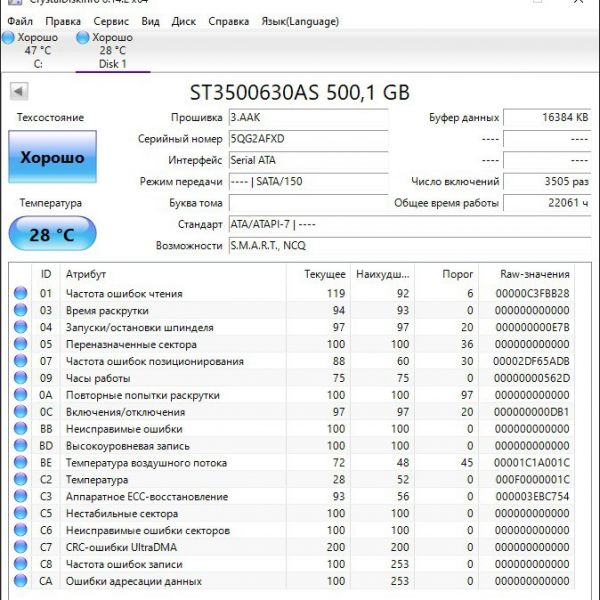The width and height of the screenshot is (600, 600).
Task: Click the disk title ST3500630AS 500,1 GB
Action: [x=300, y=92]
